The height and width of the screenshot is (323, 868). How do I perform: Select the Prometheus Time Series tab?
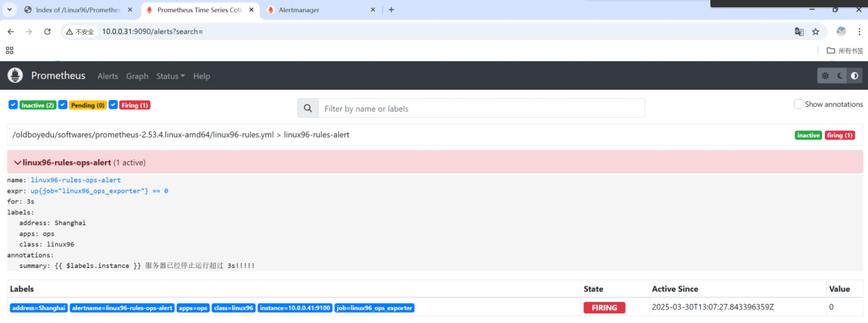pos(200,10)
